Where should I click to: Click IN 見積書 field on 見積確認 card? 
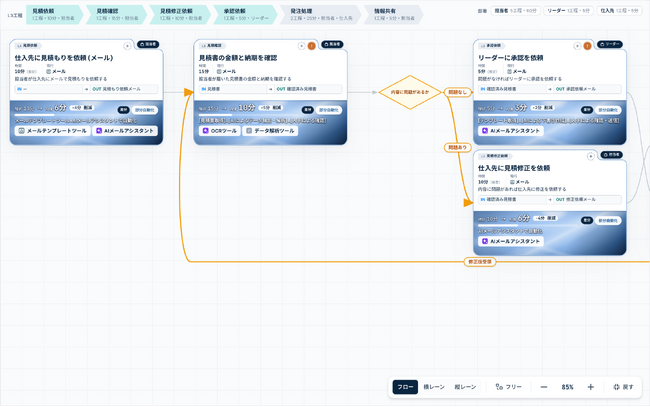(x=233, y=89)
